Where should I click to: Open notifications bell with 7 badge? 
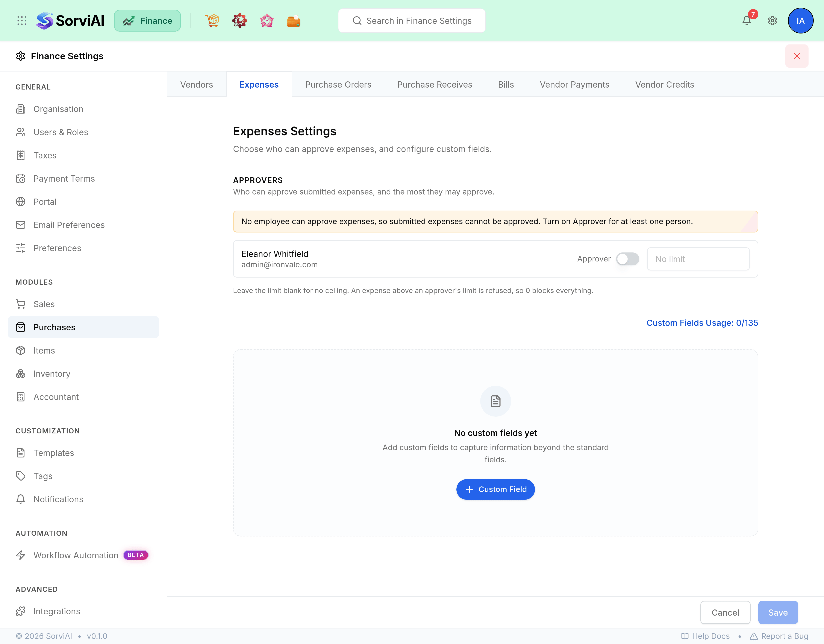747,20
